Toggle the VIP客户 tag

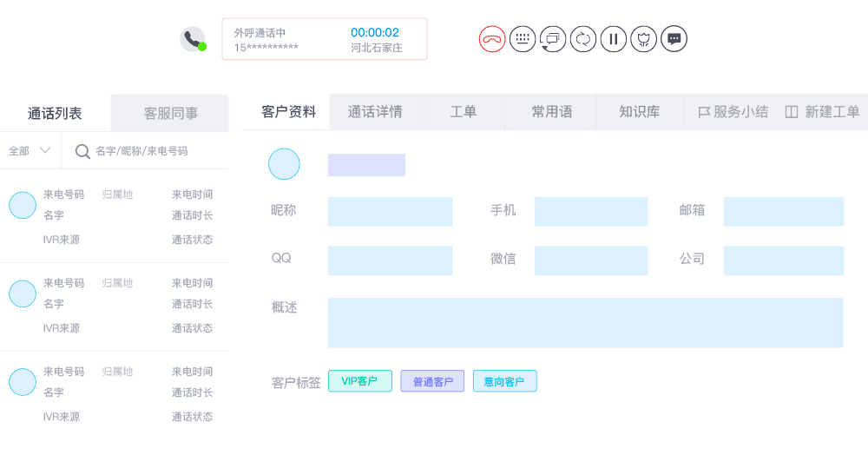point(359,381)
